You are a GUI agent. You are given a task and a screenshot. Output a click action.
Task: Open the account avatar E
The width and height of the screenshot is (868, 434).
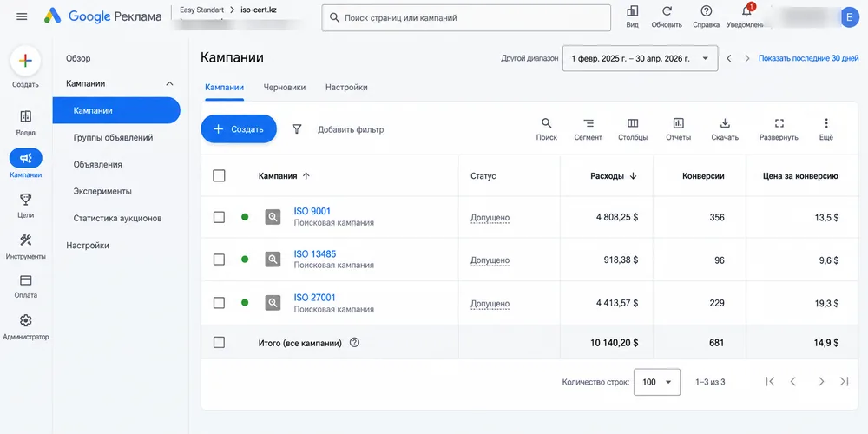849,17
